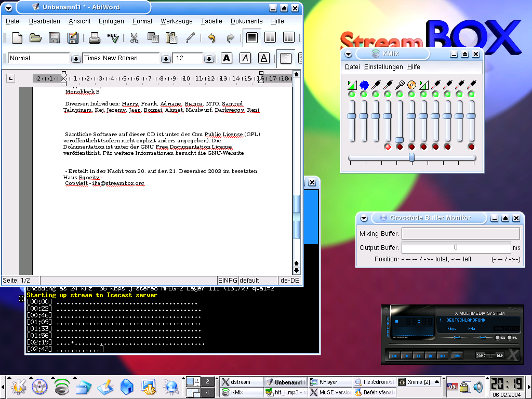Open the Tabelle menu
Screen dimensions: 532x399
point(211,21)
